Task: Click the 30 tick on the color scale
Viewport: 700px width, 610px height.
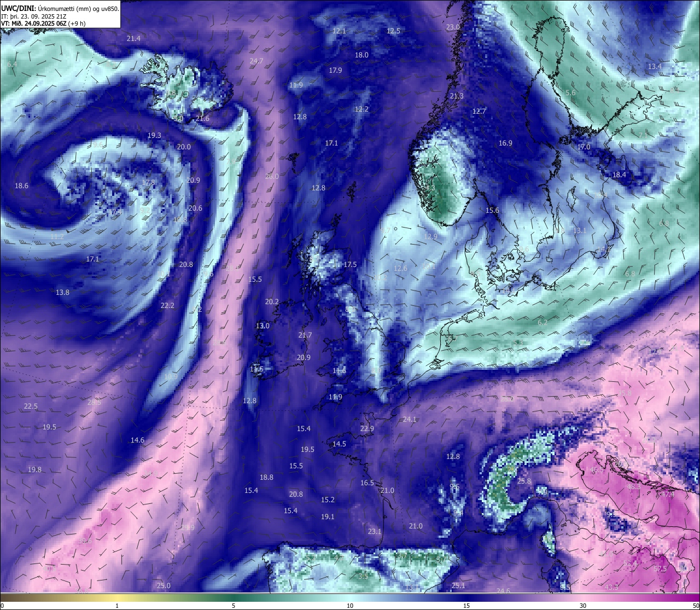Action: coord(583,606)
